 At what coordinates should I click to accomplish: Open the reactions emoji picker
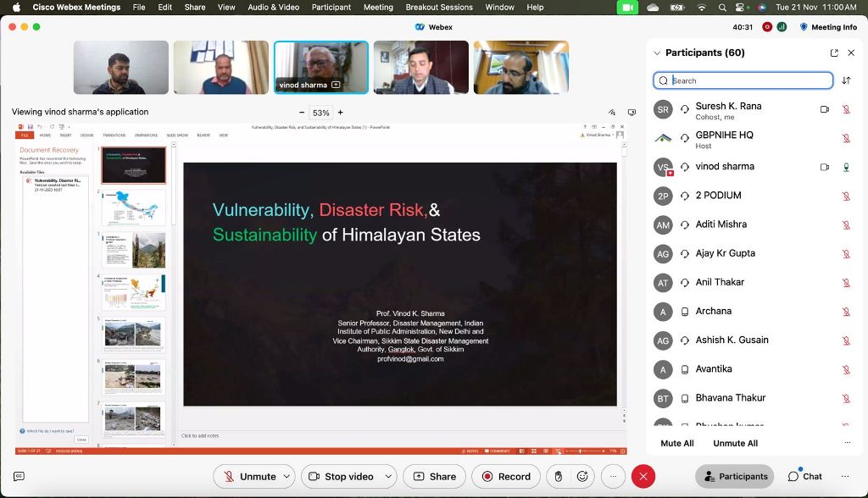pos(582,476)
